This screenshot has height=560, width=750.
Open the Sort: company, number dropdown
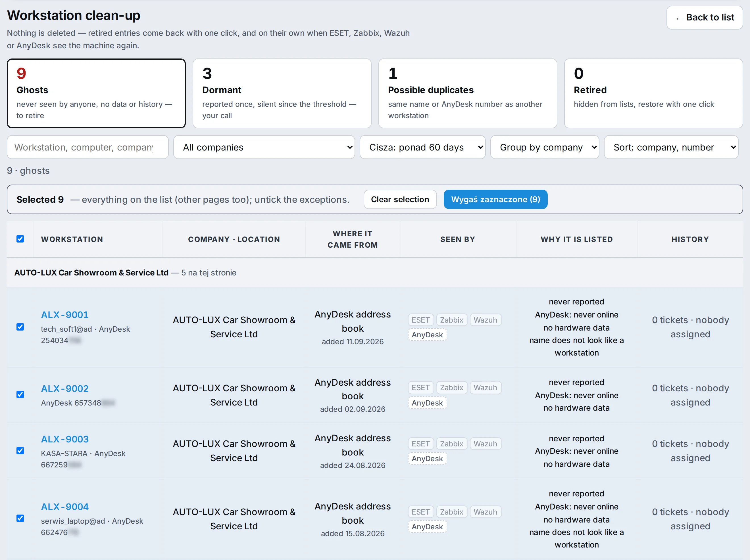[x=671, y=147]
